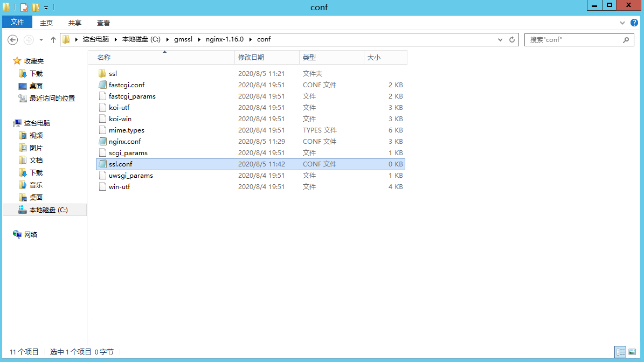Screen dimensions: 644x362
Task: Click the Back navigation arrow
Action: [13, 40]
